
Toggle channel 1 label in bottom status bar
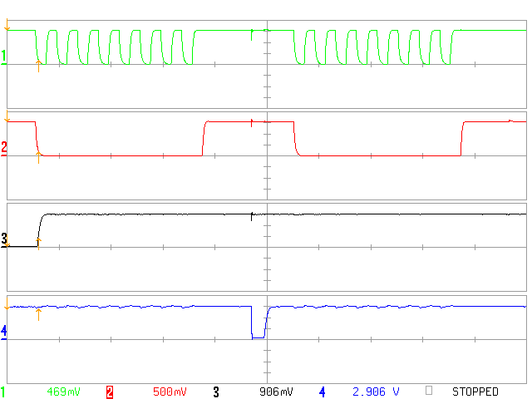[x=3, y=392]
